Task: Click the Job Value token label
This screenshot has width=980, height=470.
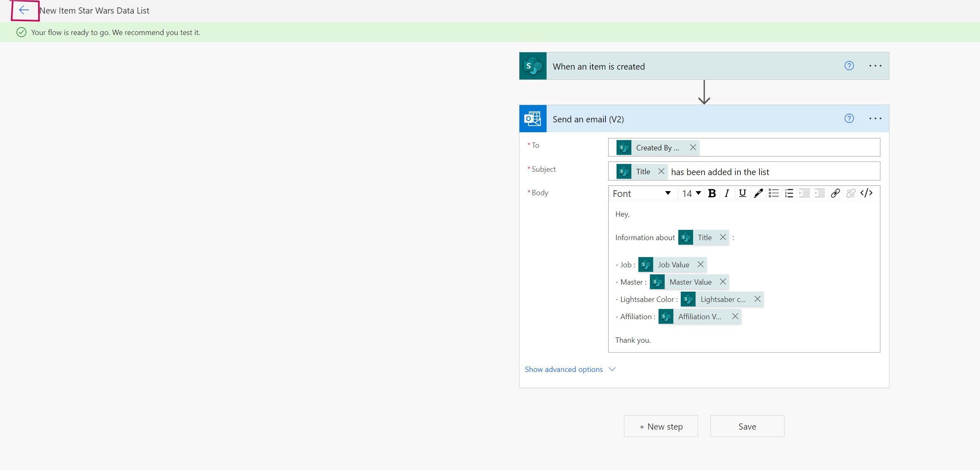Action: [673, 265]
